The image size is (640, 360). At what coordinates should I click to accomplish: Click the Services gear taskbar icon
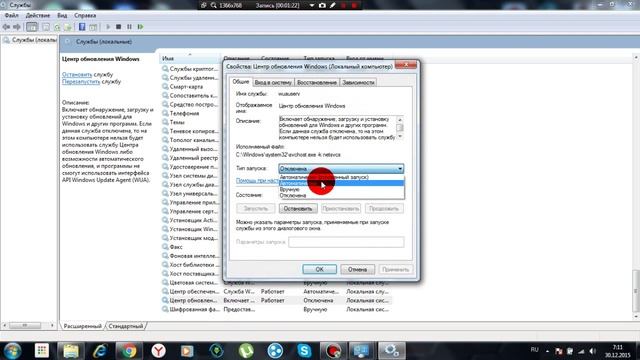click(391, 351)
